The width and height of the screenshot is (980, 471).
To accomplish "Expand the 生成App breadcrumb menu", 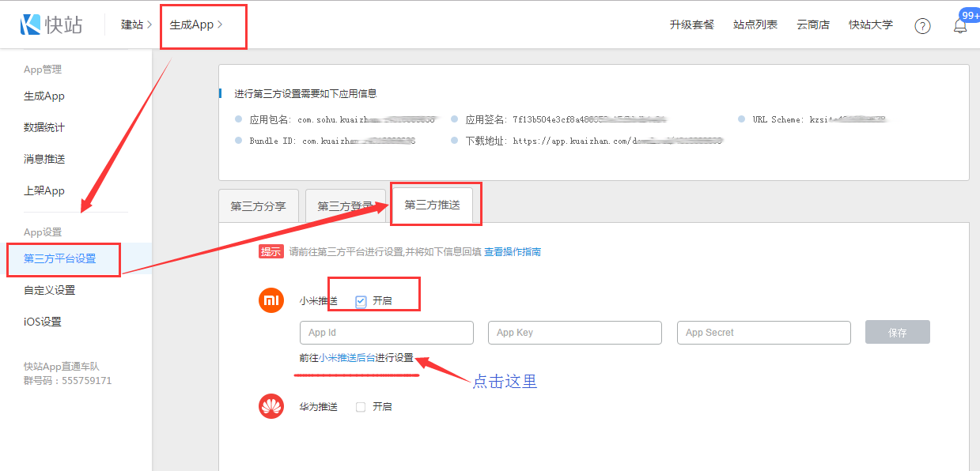I will point(196,24).
